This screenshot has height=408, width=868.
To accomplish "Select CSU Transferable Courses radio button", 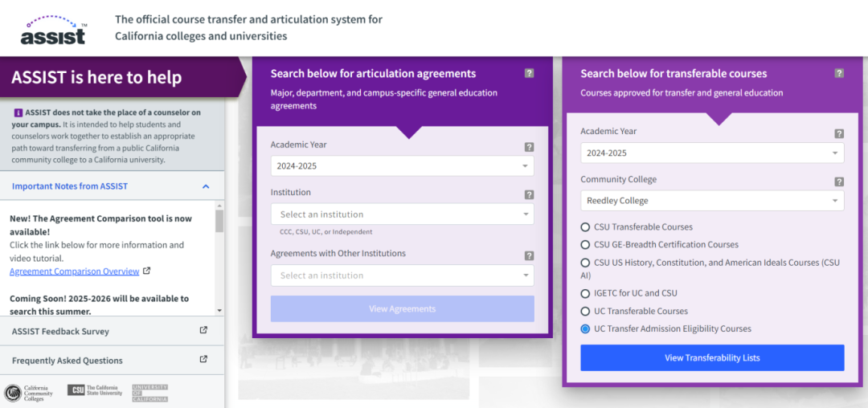I will click(585, 226).
